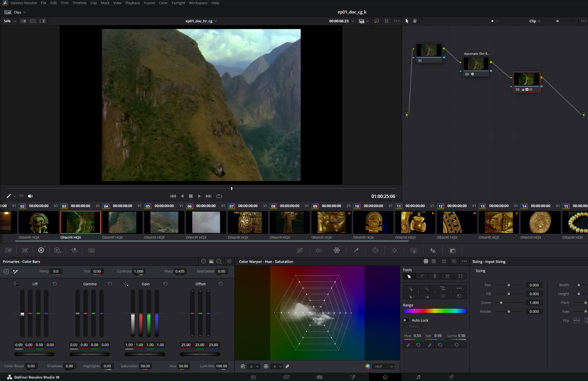588x381 pixels.
Task: Expand the HSP color space dropdown
Action: [384, 367]
